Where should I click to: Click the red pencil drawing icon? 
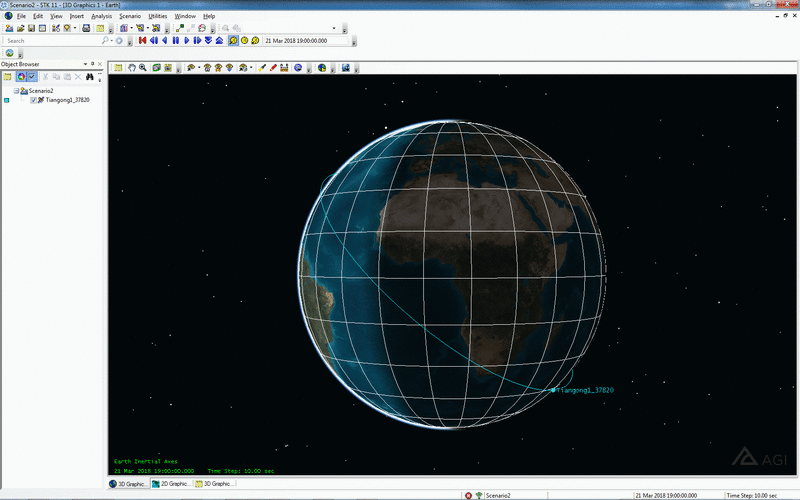pyautogui.click(x=273, y=67)
